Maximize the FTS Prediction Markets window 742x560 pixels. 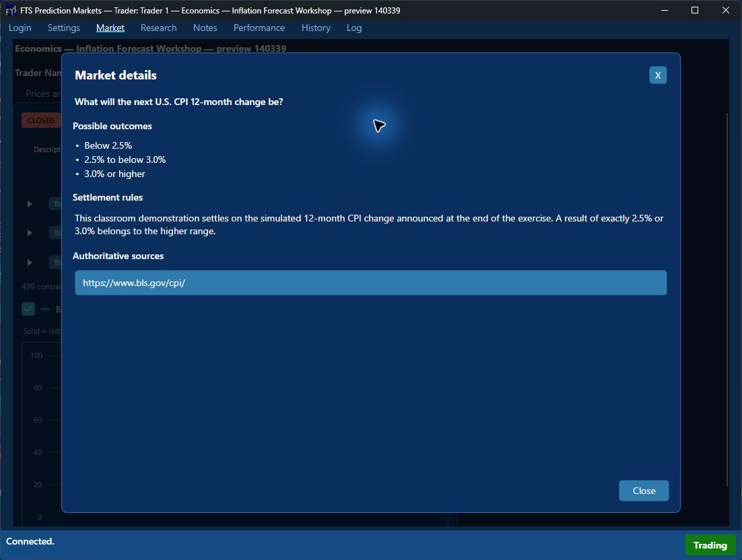click(695, 10)
